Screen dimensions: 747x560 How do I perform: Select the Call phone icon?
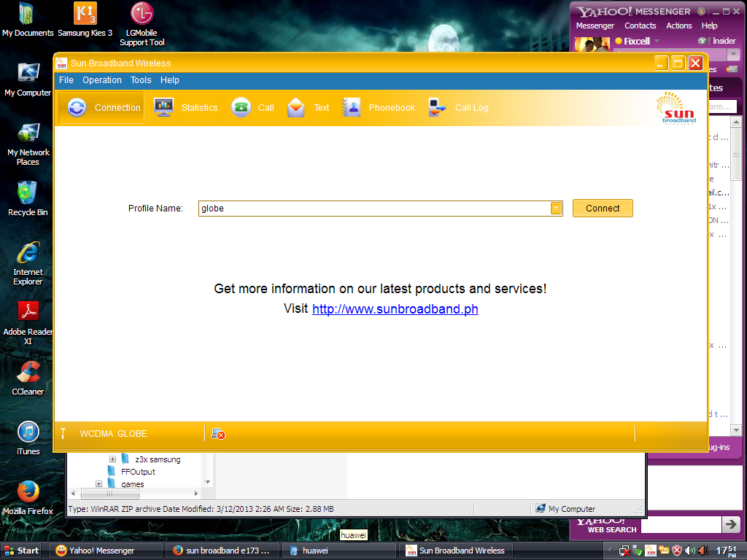(x=241, y=107)
